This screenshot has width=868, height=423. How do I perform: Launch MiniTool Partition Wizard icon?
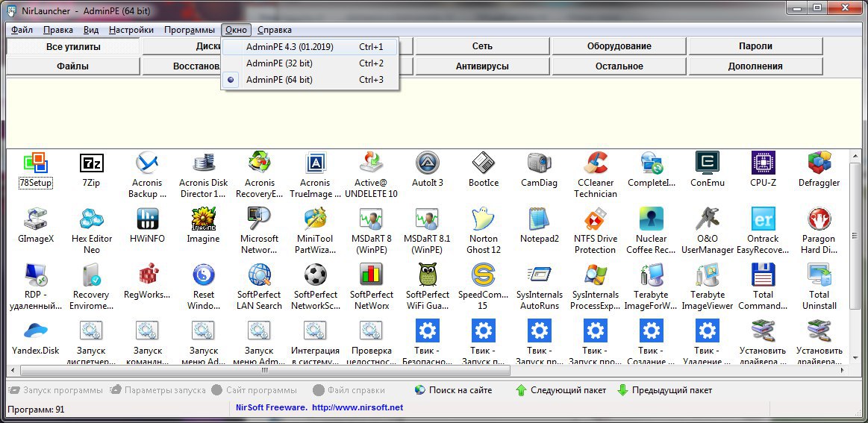[x=316, y=219]
